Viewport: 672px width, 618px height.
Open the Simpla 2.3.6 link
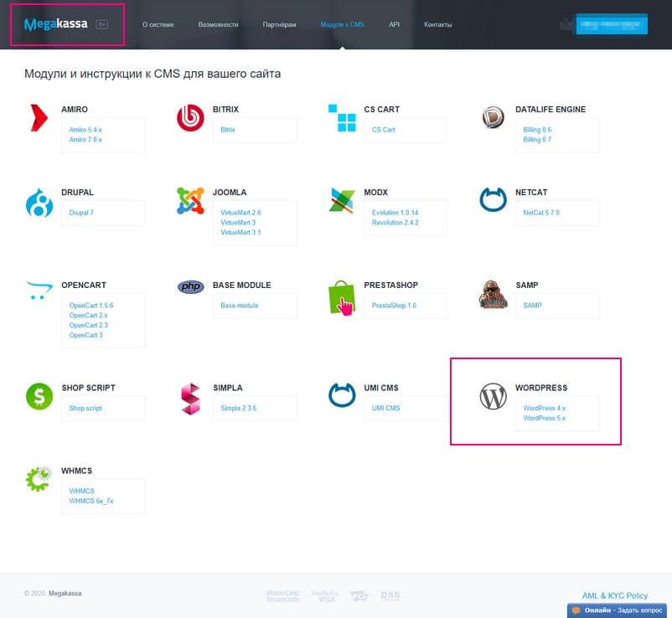[239, 408]
